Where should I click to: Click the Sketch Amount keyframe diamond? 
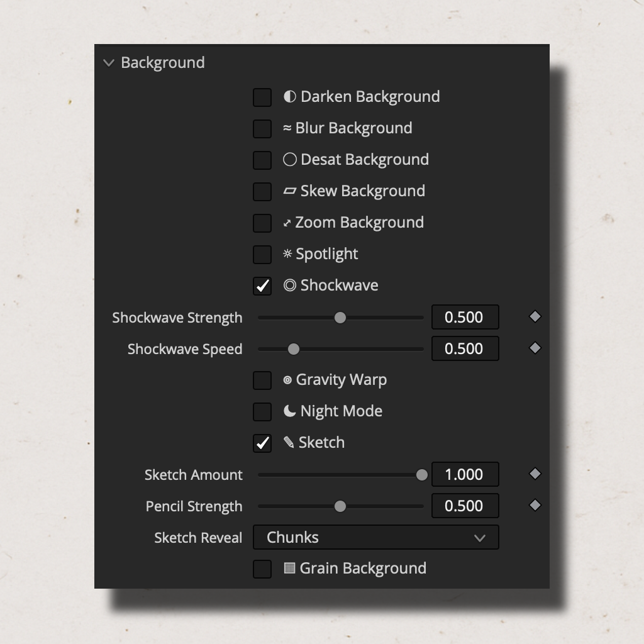535,474
